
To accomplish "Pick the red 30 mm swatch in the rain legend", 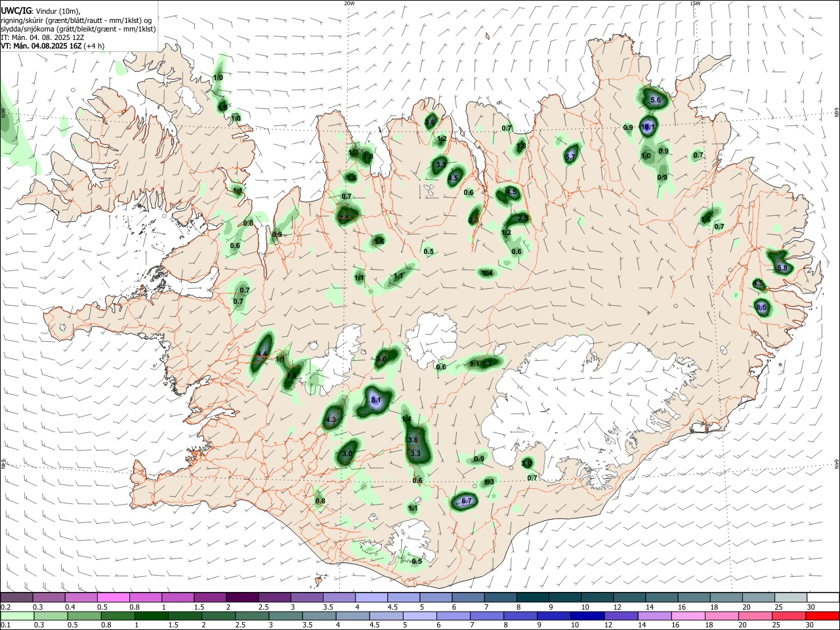I will point(822,616).
